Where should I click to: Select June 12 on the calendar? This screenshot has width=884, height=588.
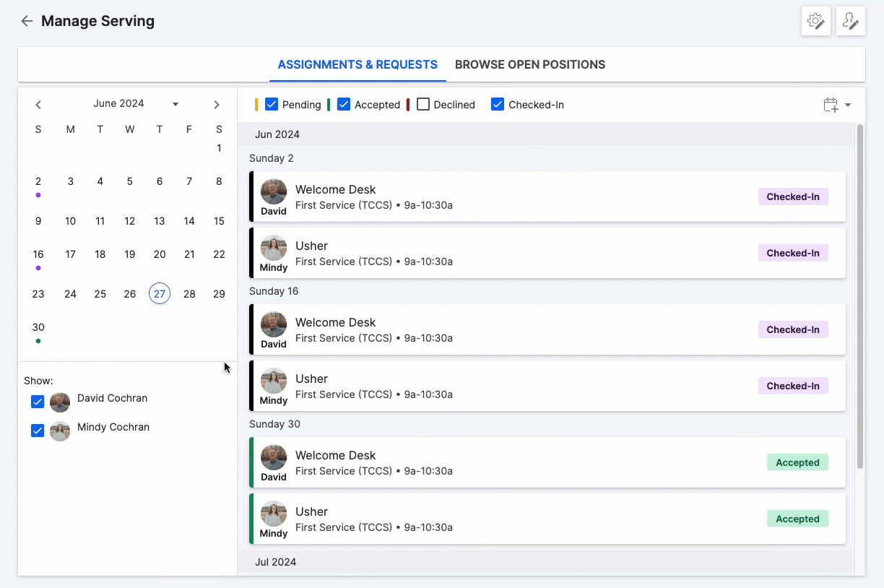(x=130, y=221)
